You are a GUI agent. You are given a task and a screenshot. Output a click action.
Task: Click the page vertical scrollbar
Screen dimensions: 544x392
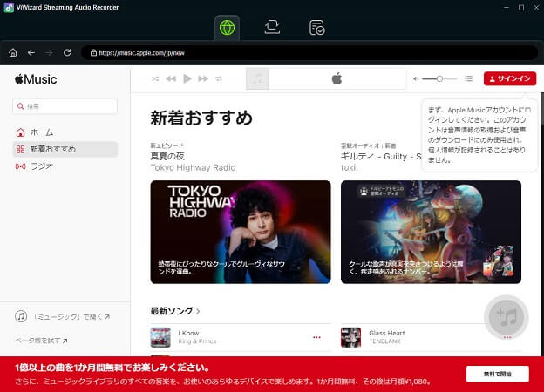click(x=542, y=110)
